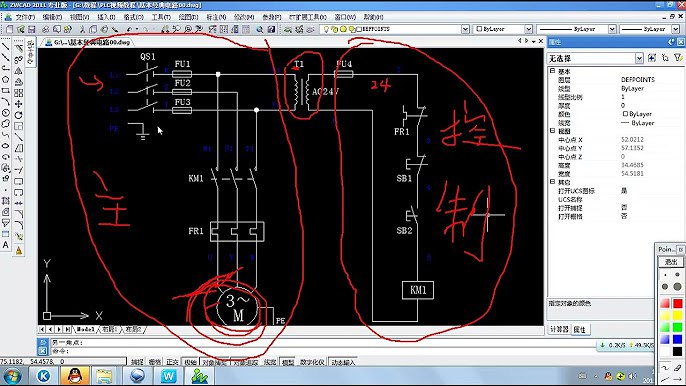Toggle 对象追踪 object tracking in status bar

click(245, 362)
